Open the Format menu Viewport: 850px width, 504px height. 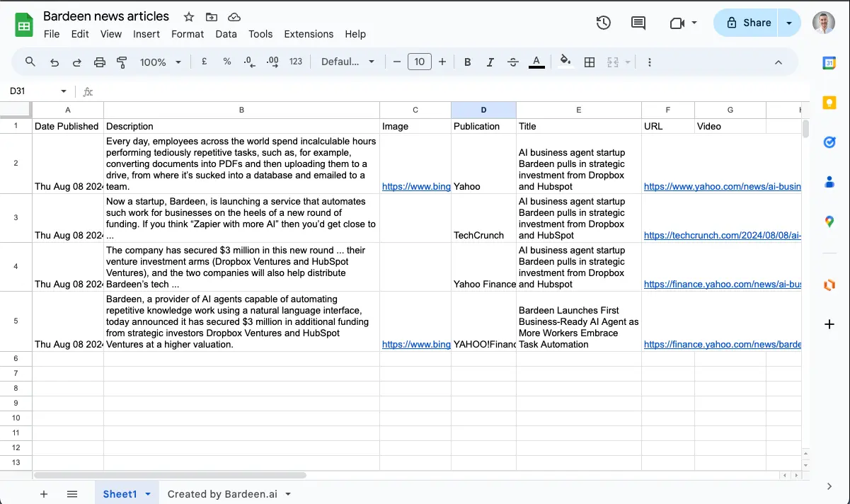pyautogui.click(x=188, y=34)
